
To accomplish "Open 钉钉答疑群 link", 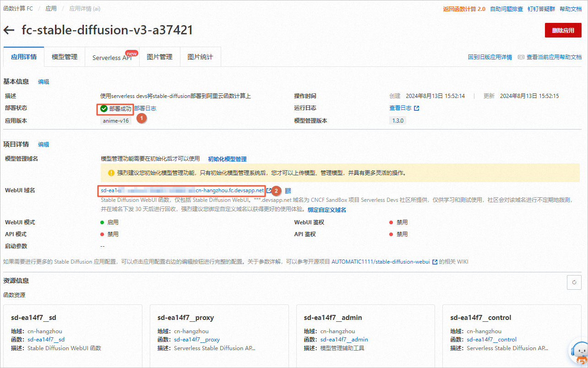I will tap(541, 9).
